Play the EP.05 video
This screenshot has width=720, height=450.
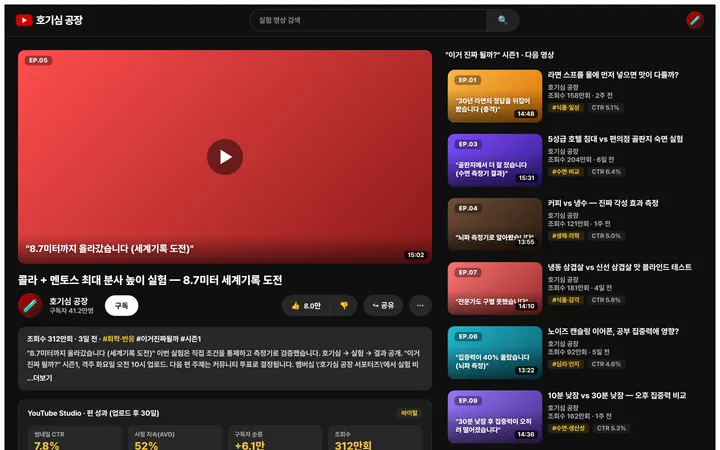pos(225,157)
